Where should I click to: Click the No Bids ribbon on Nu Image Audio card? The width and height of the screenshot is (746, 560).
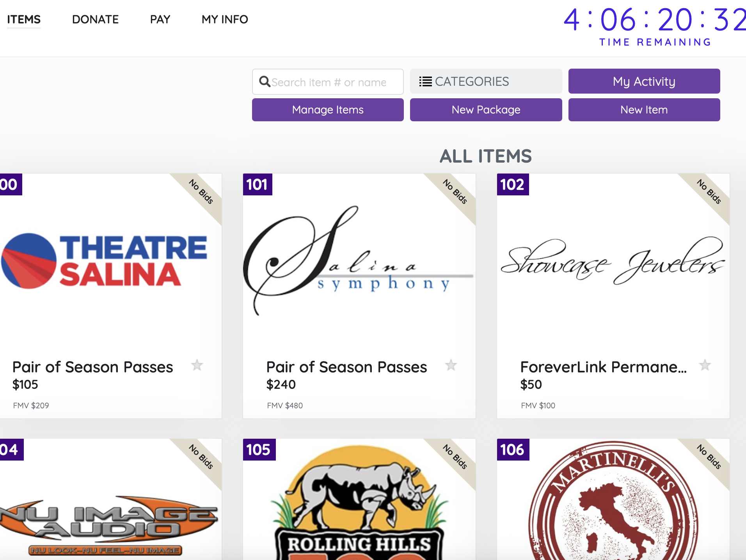click(x=201, y=457)
